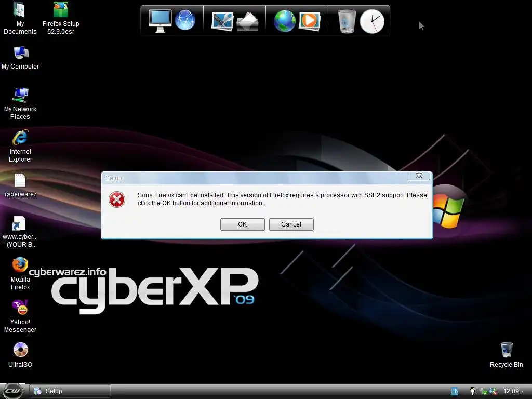Select the Yahoo! Messenger desktop icon
532x399 pixels.
tap(20, 316)
